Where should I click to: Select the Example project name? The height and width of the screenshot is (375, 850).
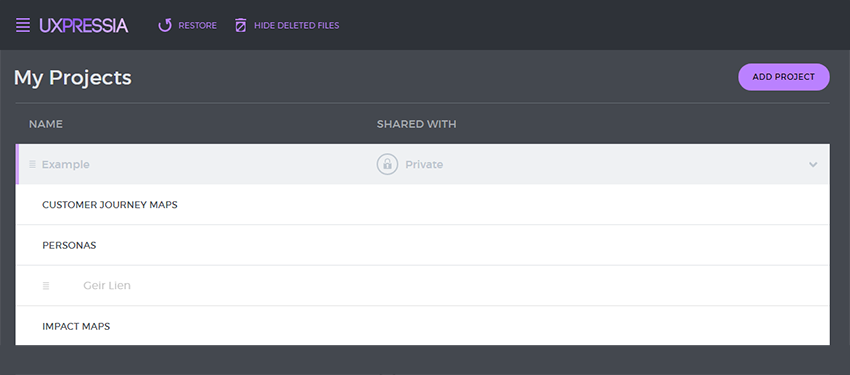click(66, 164)
